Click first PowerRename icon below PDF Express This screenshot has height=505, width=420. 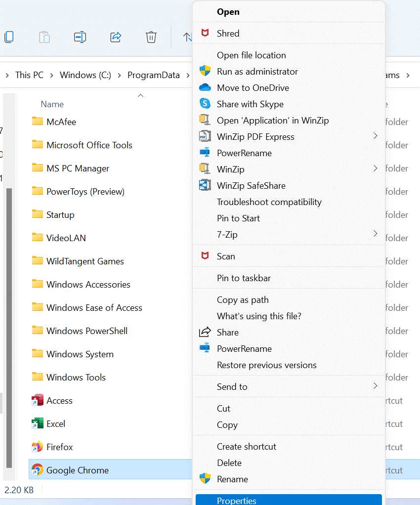tap(205, 152)
